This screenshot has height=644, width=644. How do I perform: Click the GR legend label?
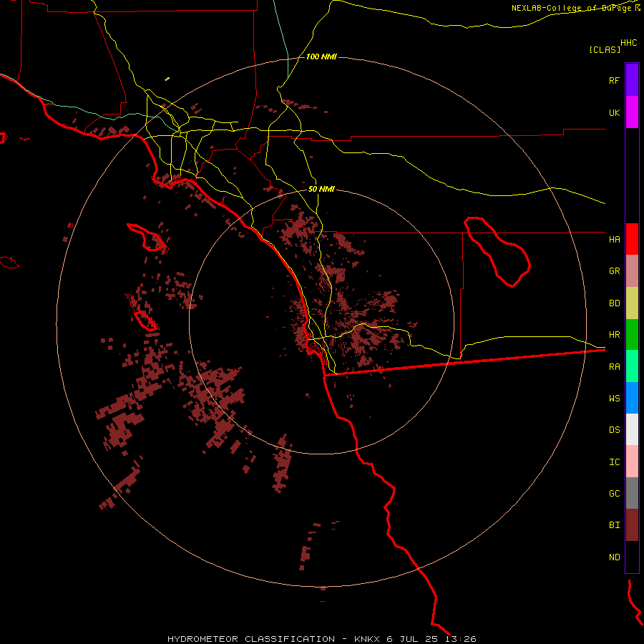(614, 271)
